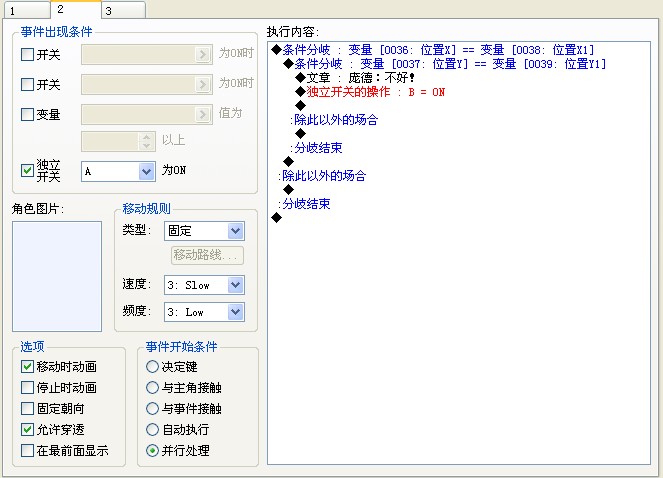Select event page tab 2
The width and height of the screenshot is (663, 478).
click(76, 9)
